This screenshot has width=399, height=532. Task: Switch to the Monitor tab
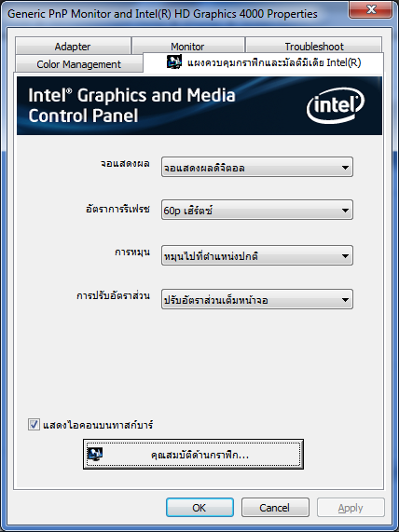187,46
